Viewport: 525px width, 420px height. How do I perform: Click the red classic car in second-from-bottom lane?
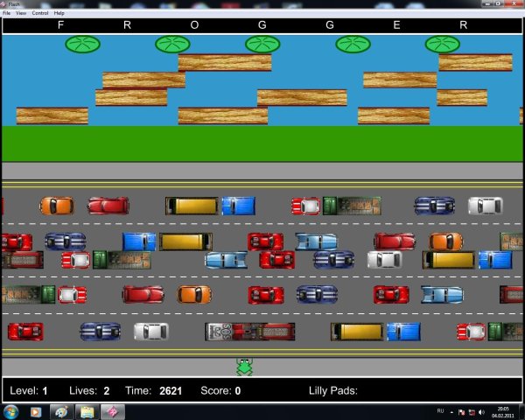[143, 295]
